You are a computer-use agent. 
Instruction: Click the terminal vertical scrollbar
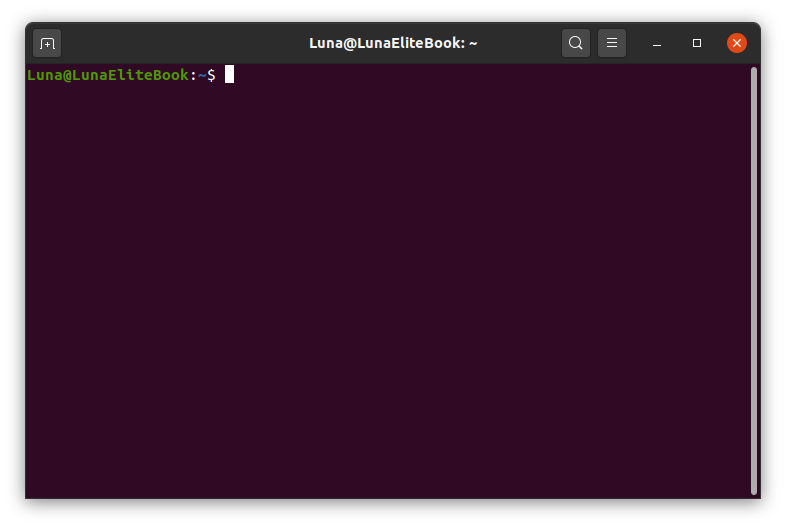click(753, 281)
